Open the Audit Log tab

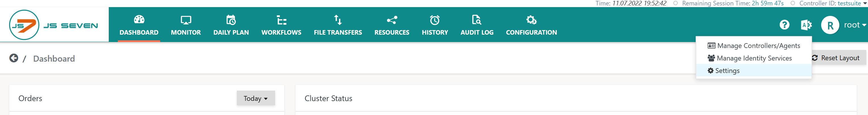477,32
